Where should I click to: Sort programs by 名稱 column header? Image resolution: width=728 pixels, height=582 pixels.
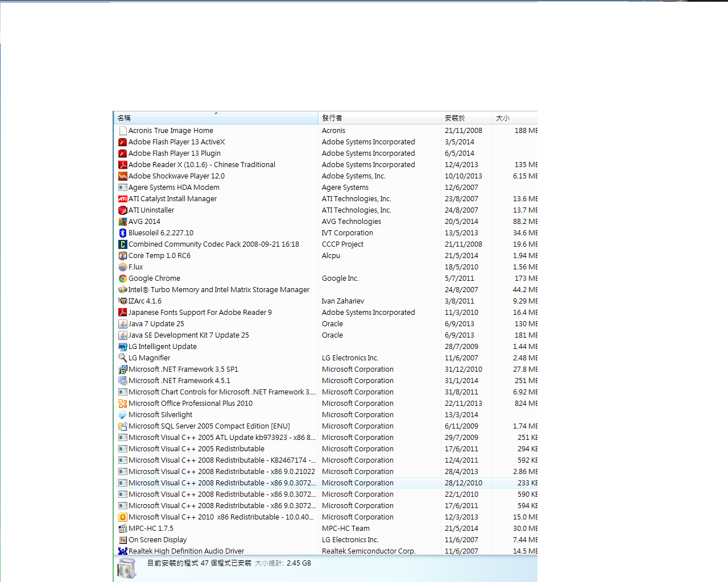[x=216, y=118]
